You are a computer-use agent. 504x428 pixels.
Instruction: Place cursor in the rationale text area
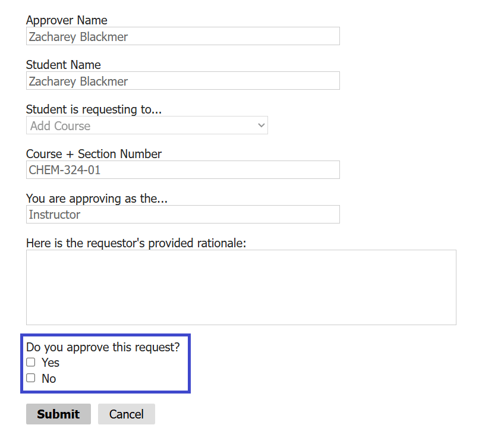click(x=241, y=287)
